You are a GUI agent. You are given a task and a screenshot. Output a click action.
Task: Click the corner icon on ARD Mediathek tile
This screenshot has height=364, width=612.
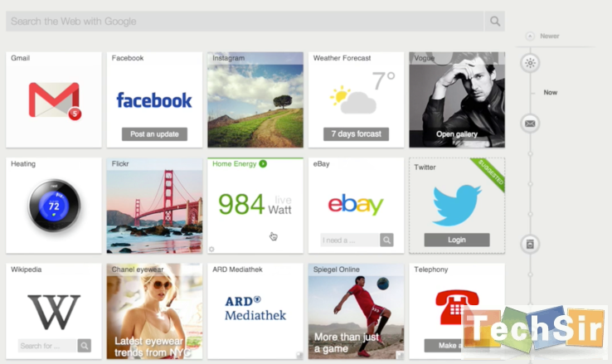tap(299, 355)
